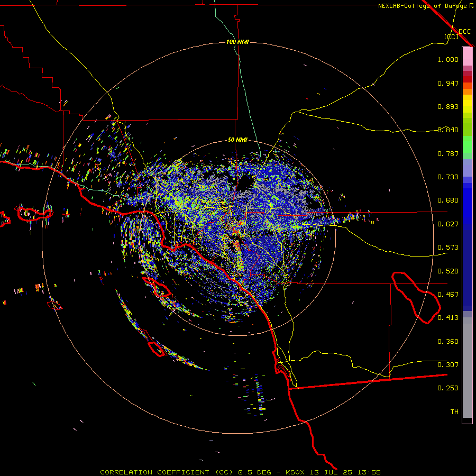476x476 pixels.
Task: Click the 0.733 scale value
Action: (448, 177)
